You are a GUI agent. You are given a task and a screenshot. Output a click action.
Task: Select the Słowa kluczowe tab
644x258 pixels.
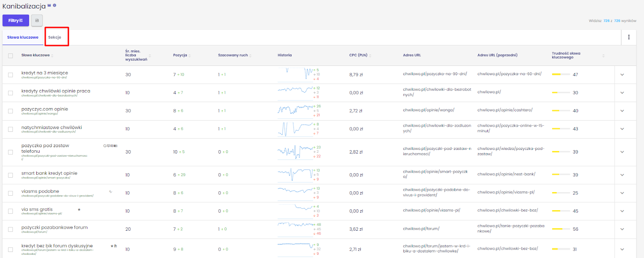point(23,37)
